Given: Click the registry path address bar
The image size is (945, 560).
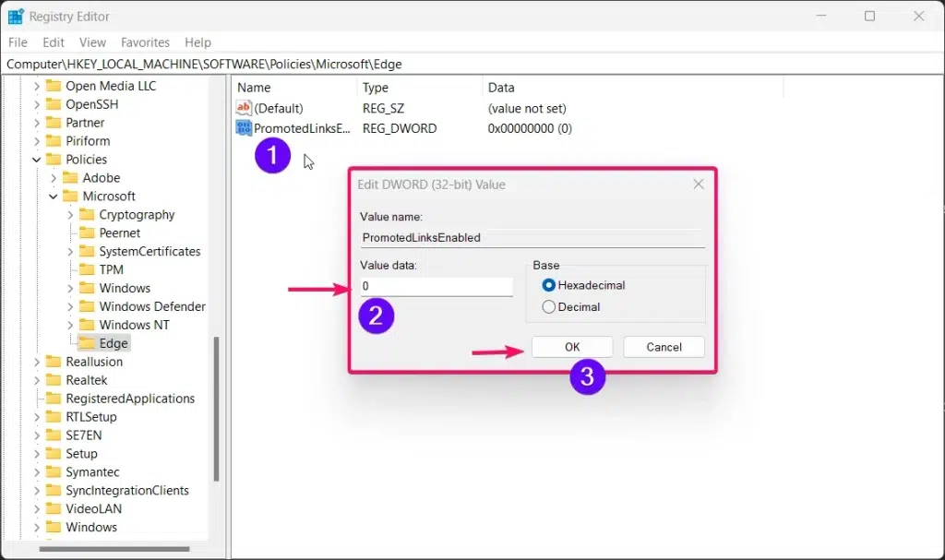Looking at the screenshot, I should point(472,64).
